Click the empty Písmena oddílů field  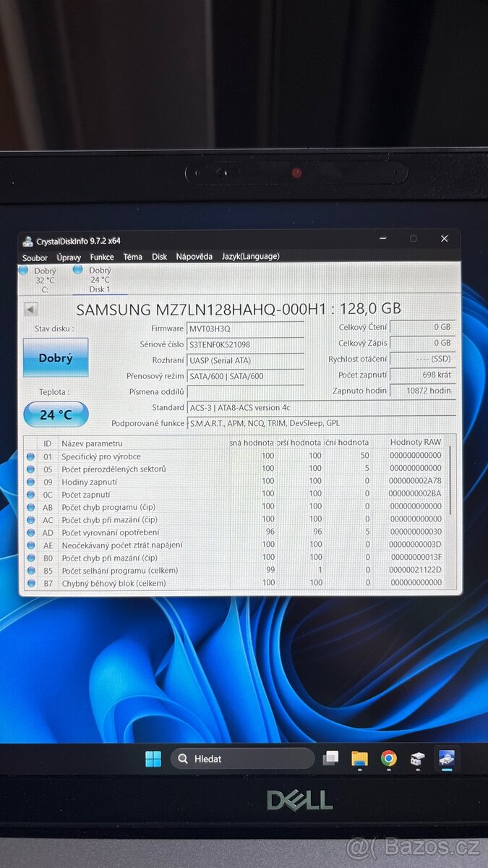(x=245, y=392)
